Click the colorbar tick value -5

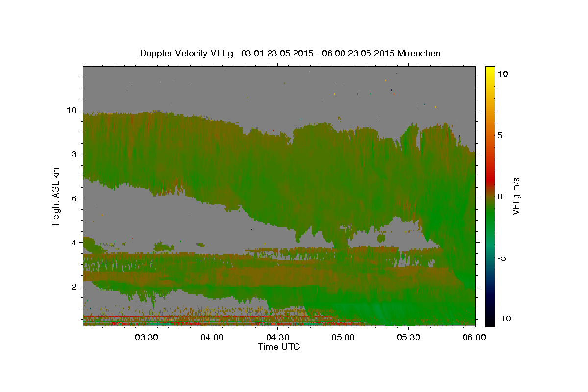(x=503, y=258)
